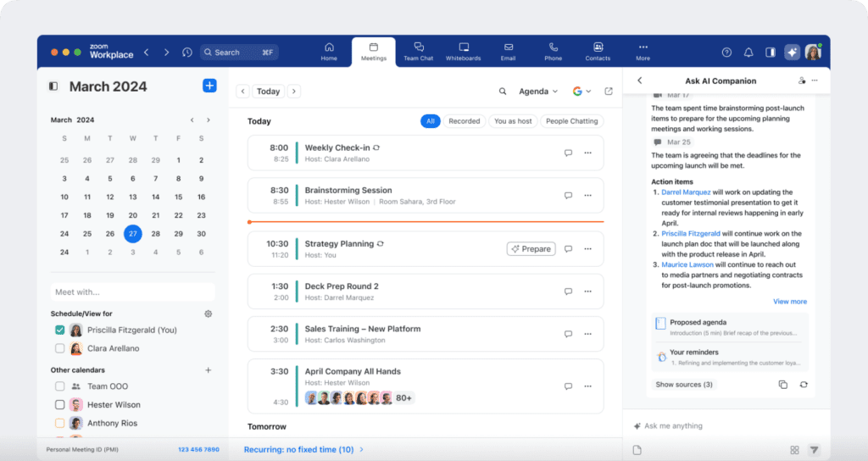This screenshot has width=868, height=461.
Task: Uncheck Priscilla Fitzgerald calendar checkbox
Action: point(60,330)
